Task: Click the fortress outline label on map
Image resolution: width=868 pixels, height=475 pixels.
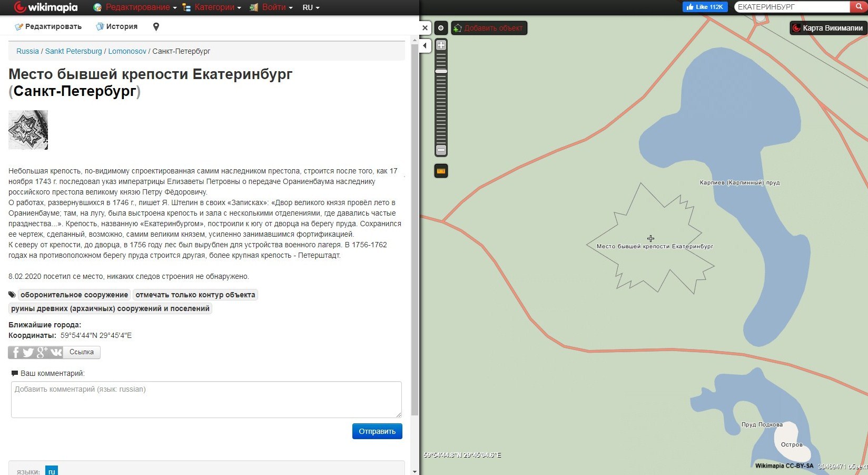Action: click(x=655, y=246)
